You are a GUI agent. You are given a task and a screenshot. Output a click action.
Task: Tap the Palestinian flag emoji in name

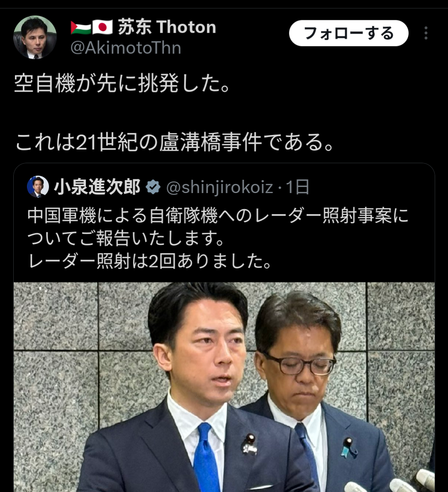(81, 28)
